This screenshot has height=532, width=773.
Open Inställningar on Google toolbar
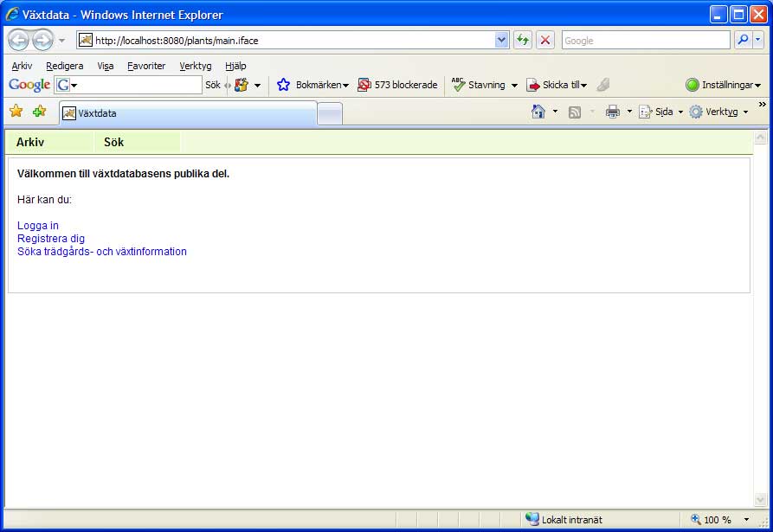[x=723, y=85]
